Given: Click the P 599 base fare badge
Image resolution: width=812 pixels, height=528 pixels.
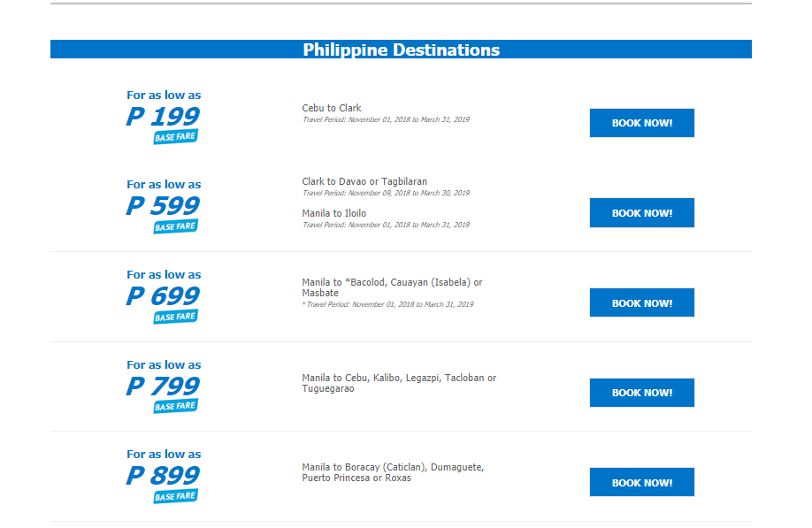Looking at the screenshot, I should [x=175, y=226].
